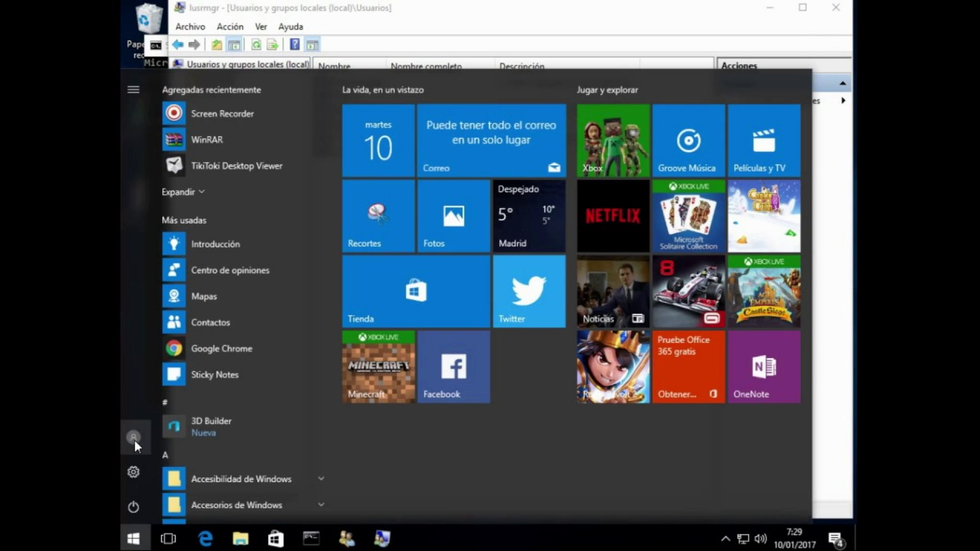Image resolution: width=980 pixels, height=551 pixels.
Task: Open the Start menu hamburger icon
Action: click(133, 90)
